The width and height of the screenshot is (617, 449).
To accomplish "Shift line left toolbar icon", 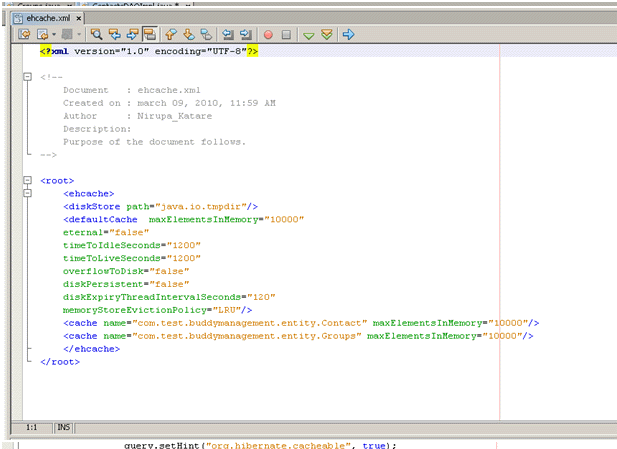I will tap(228, 35).
